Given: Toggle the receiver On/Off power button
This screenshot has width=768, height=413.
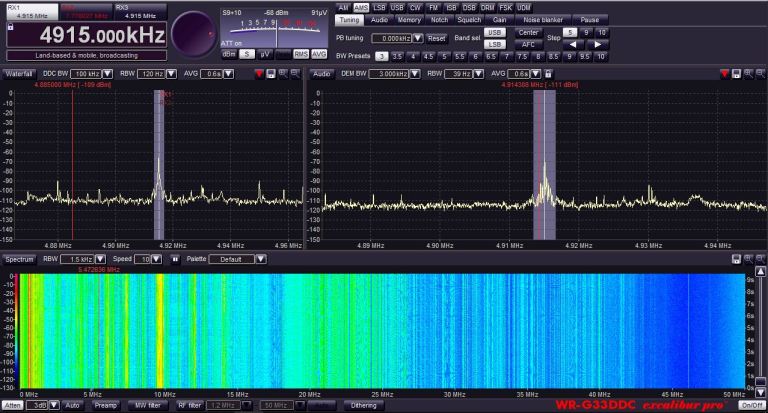Looking at the screenshot, I should (750, 405).
